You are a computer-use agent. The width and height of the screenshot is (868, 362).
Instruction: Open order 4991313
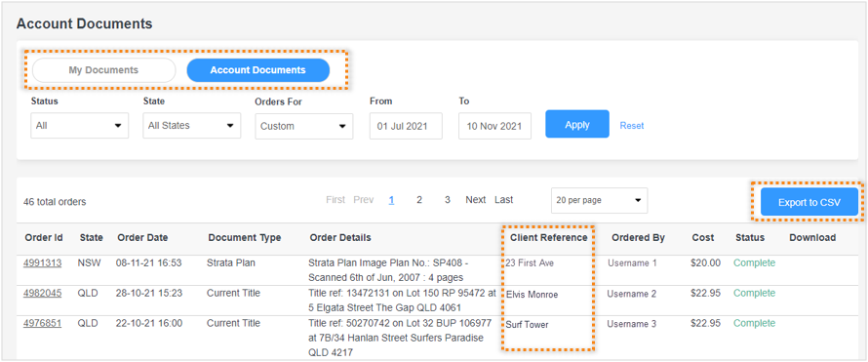(x=42, y=262)
